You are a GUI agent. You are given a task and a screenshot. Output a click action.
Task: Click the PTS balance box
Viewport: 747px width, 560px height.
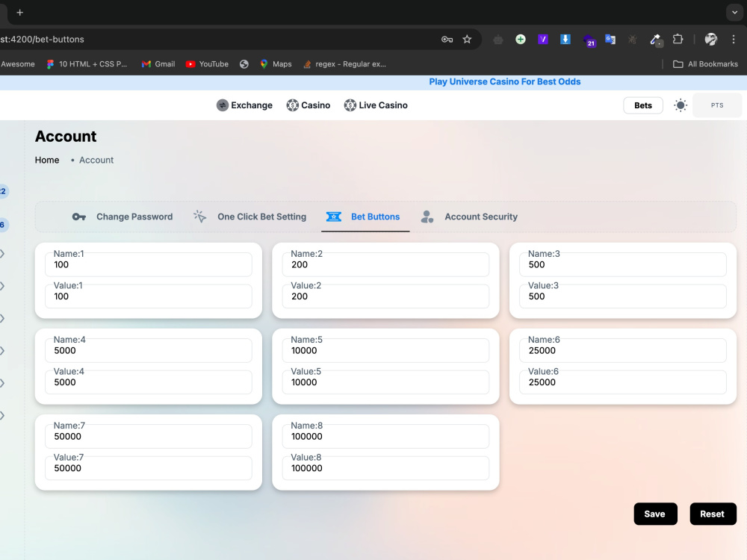[x=717, y=105]
